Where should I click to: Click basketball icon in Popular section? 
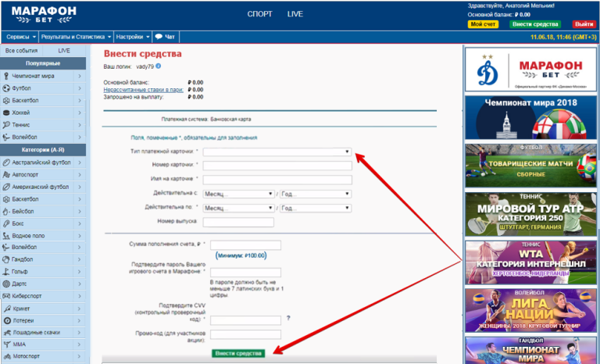[6, 100]
